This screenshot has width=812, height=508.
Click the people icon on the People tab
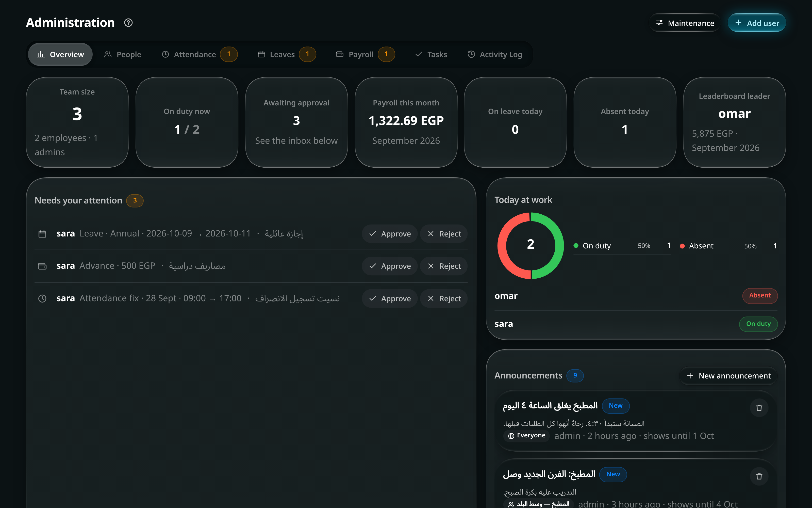[108, 54]
